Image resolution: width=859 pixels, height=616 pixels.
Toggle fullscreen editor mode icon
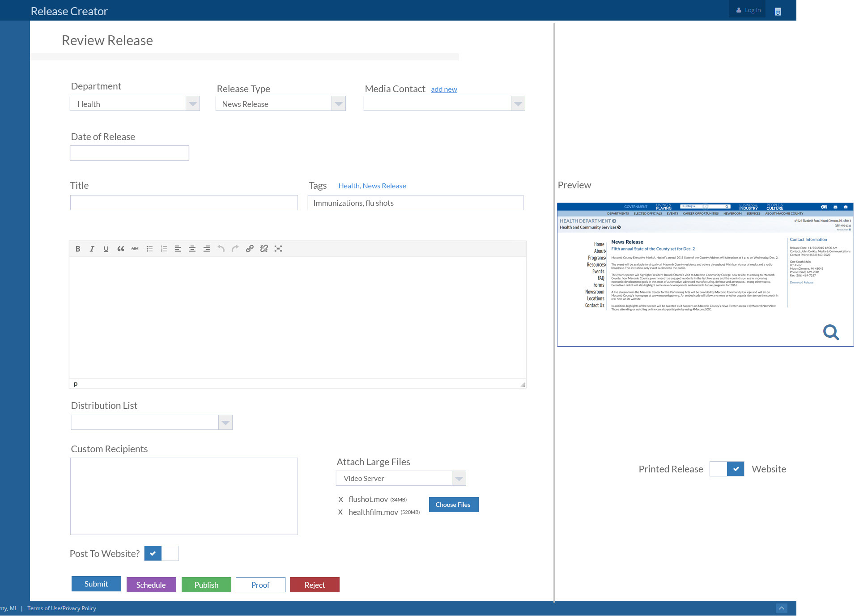click(x=278, y=249)
